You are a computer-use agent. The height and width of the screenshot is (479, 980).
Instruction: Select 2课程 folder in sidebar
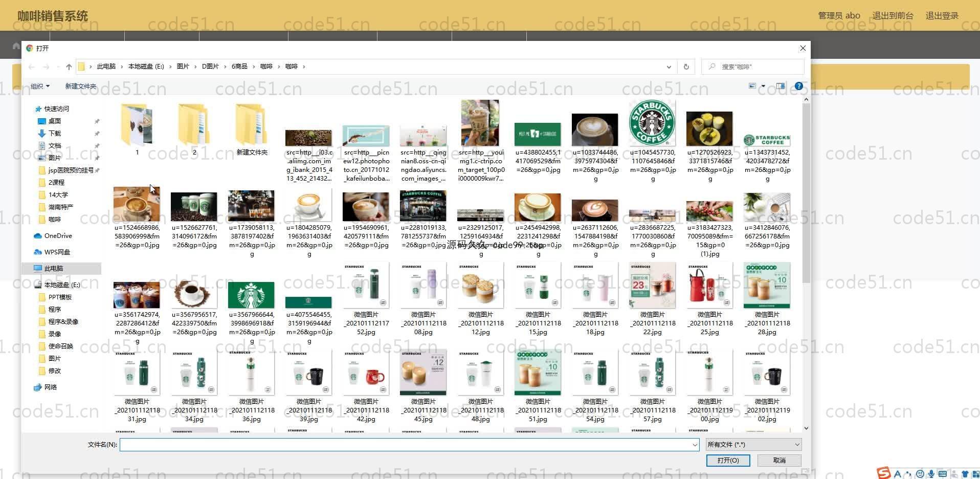coord(56,183)
